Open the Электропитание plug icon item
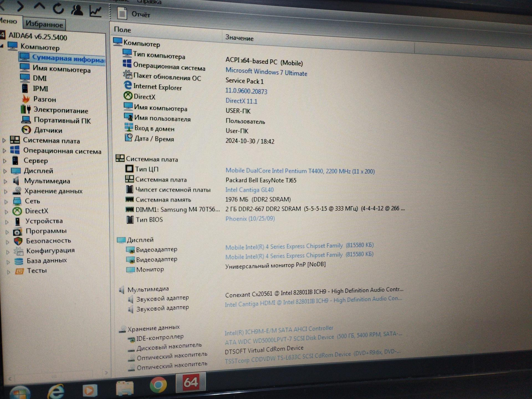The image size is (532, 399). point(26,109)
